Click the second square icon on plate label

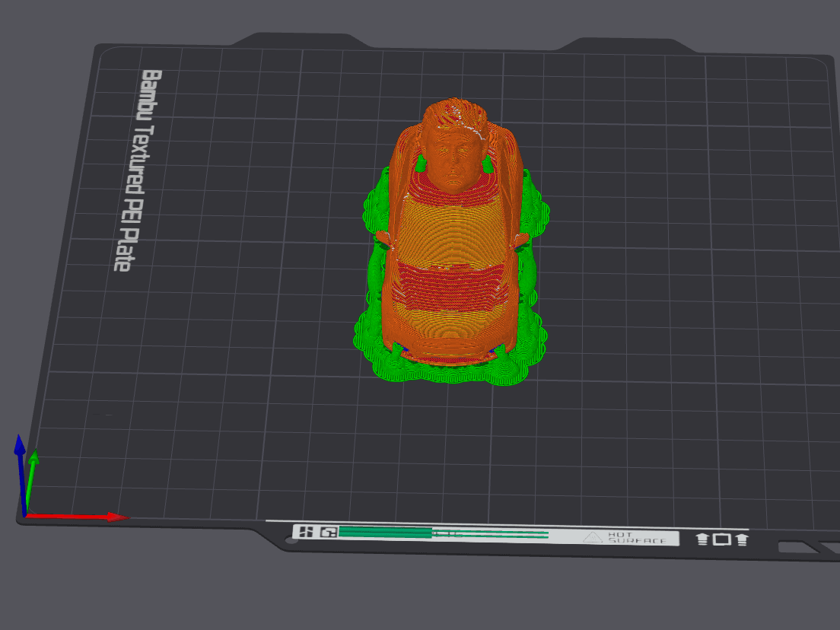[x=329, y=532]
